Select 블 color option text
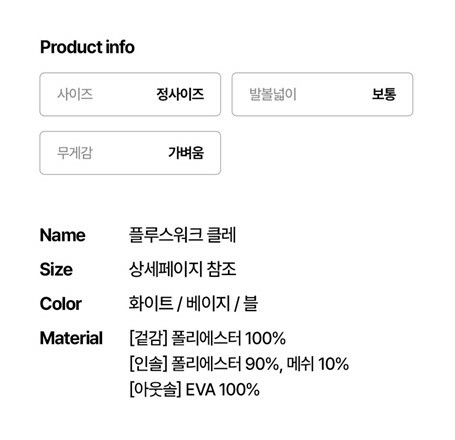This screenshot has height=440, width=455. pos(250,304)
